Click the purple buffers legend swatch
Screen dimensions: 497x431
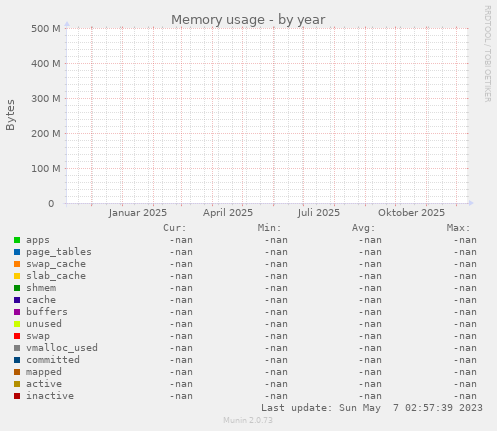[x=17, y=312]
